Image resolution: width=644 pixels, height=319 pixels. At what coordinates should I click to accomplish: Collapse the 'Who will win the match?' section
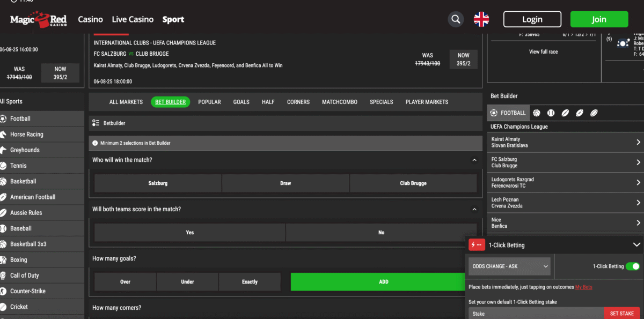click(x=474, y=160)
